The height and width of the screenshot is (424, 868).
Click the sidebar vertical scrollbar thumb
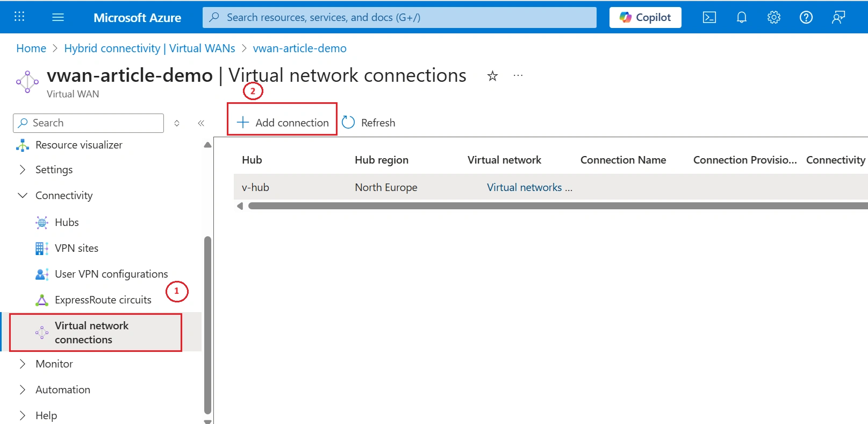pyautogui.click(x=208, y=326)
